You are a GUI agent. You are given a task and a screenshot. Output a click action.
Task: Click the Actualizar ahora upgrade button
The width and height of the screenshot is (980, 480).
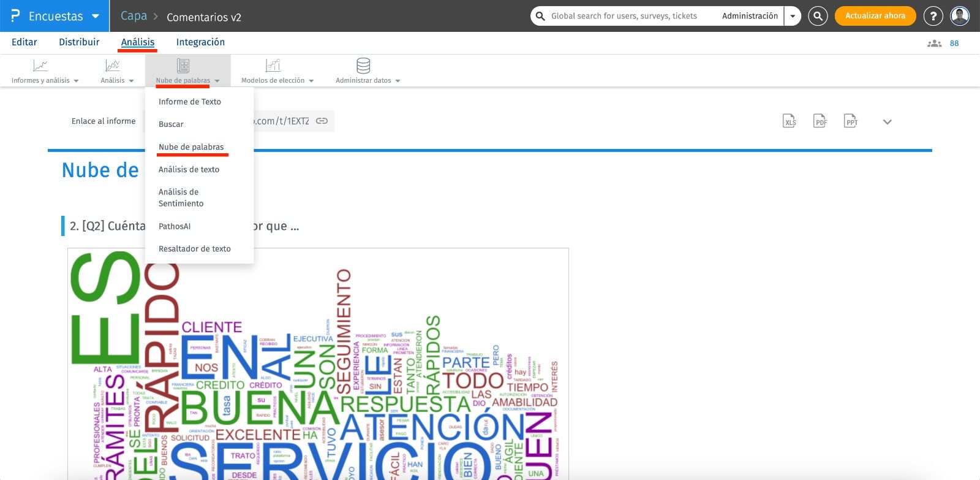pos(875,16)
